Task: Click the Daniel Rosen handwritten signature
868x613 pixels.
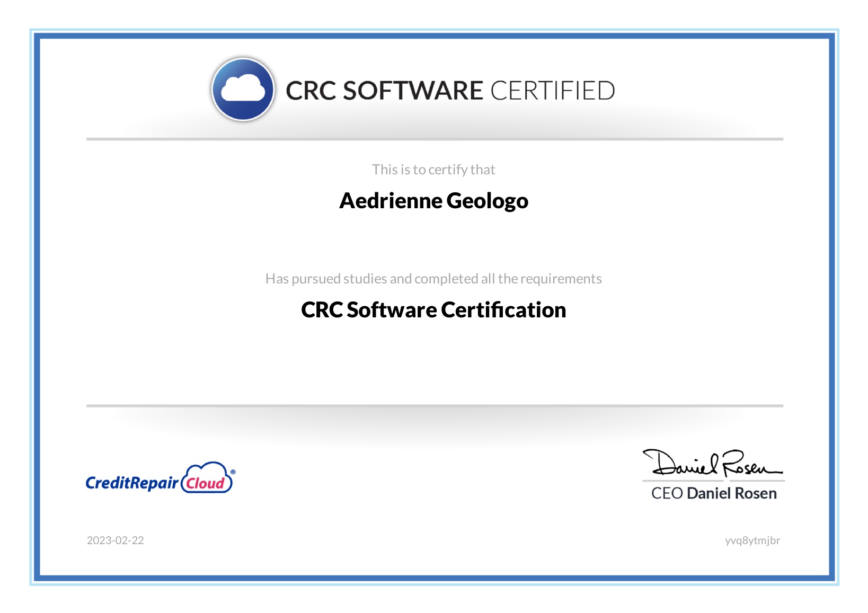Action: click(712, 463)
